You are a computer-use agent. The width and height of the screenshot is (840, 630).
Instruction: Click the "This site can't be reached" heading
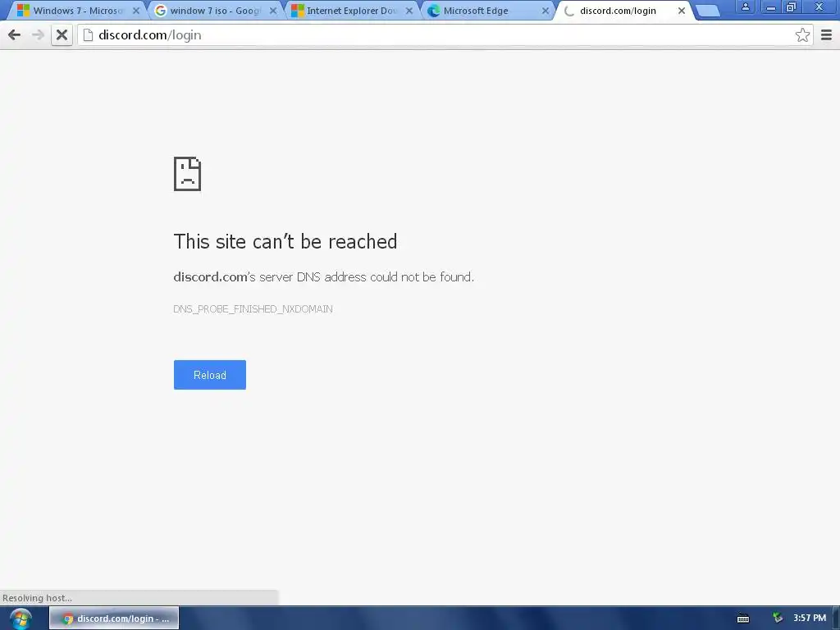tap(285, 242)
